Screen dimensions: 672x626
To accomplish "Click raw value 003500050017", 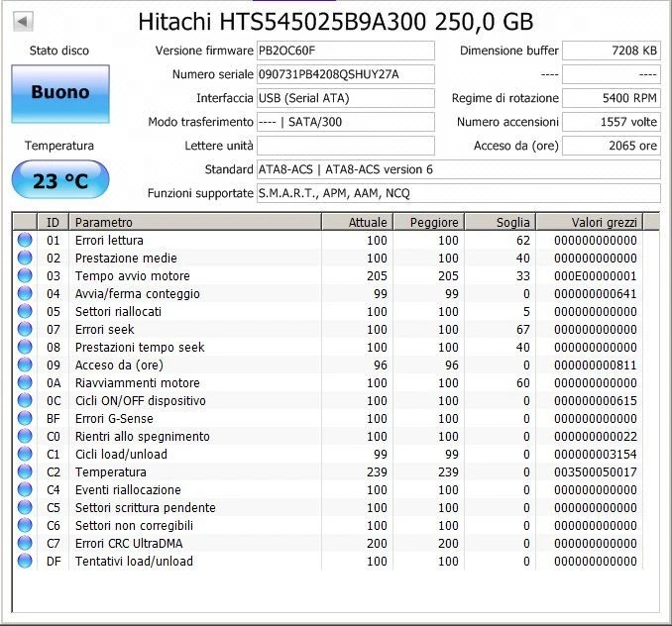I will [x=596, y=471].
